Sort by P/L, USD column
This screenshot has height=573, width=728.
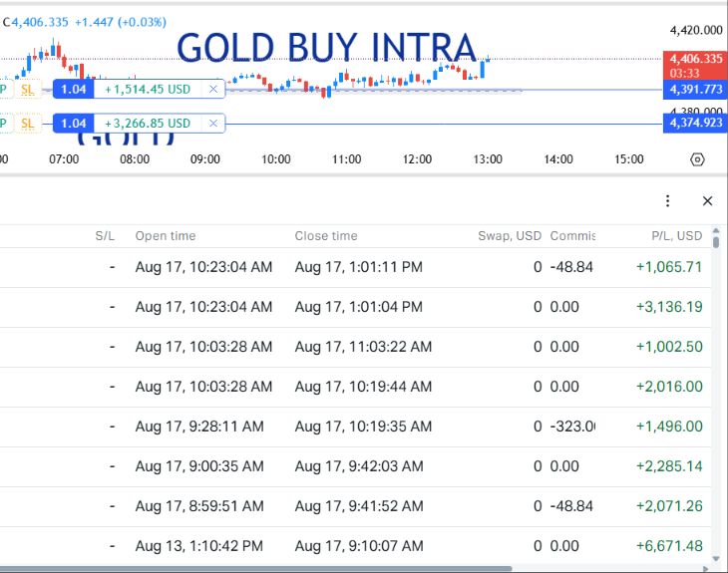coord(676,236)
